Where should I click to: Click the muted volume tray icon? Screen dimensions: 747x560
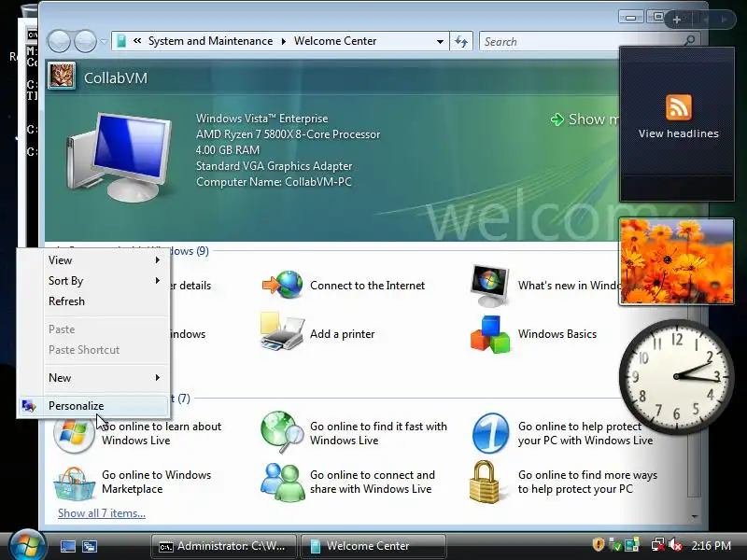click(x=675, y=545)
